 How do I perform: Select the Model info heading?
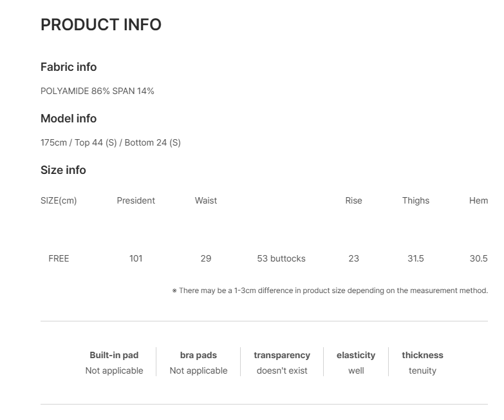click(x=68, y=119)
